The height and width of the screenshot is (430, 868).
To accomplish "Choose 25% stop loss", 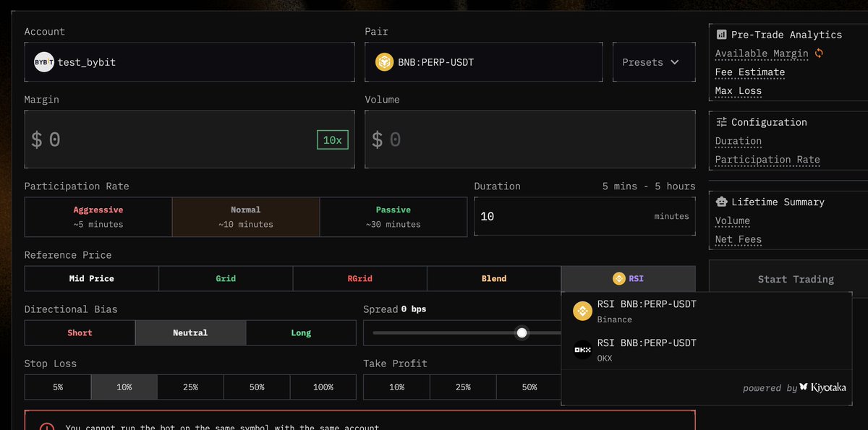I will 191,387.
